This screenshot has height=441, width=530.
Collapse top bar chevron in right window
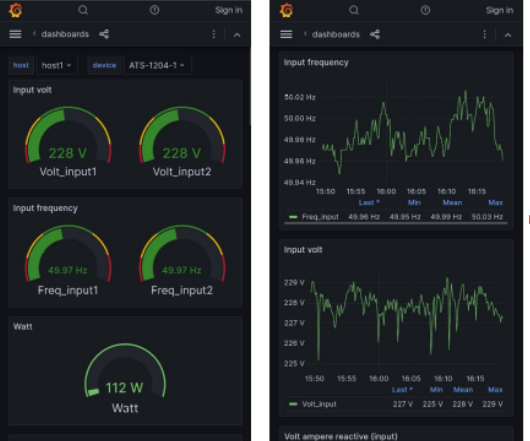(508, 35)
